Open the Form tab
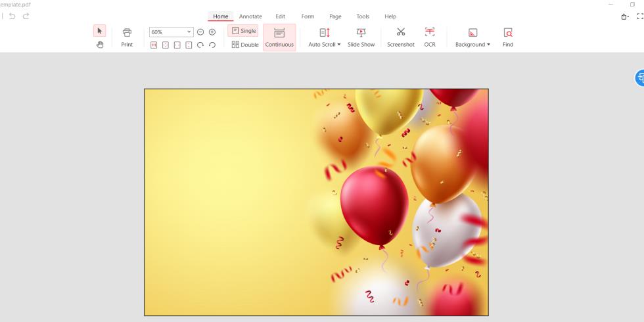The width and height of the screenshot is (644, 322). pyautogui.click(x=308, y=16)
